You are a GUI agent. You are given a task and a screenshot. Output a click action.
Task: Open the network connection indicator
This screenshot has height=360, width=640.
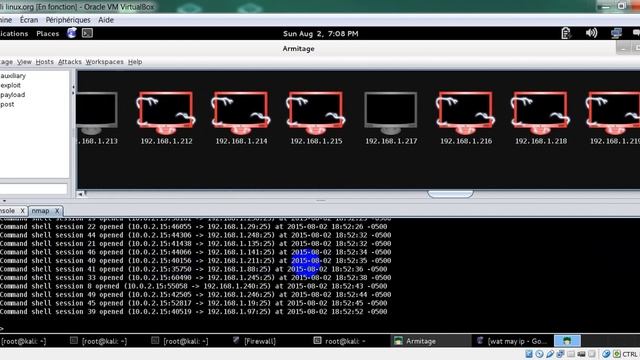coord(616,33)
